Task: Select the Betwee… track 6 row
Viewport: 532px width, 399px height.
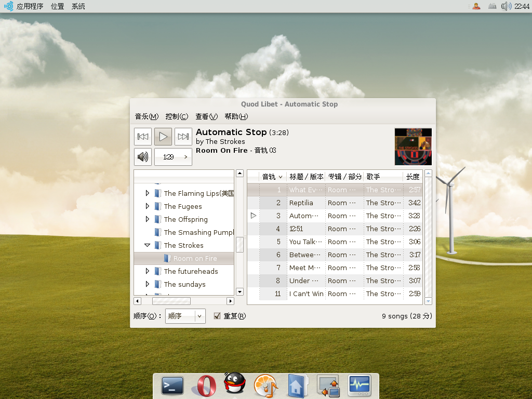Action: pyautogui.click(x=335, y=255)
